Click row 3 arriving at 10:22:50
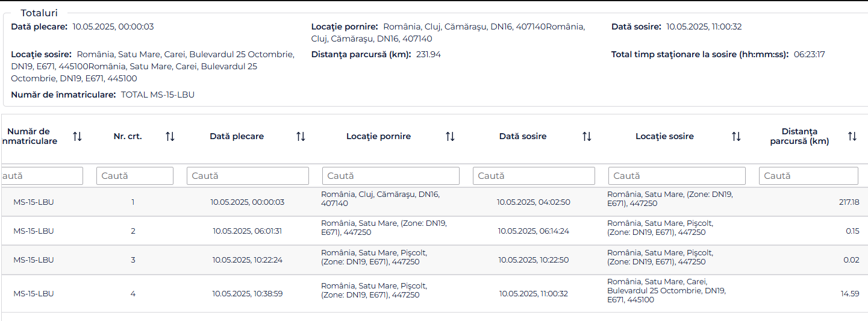Screen dimensions: 868x321 click(434, 260)
